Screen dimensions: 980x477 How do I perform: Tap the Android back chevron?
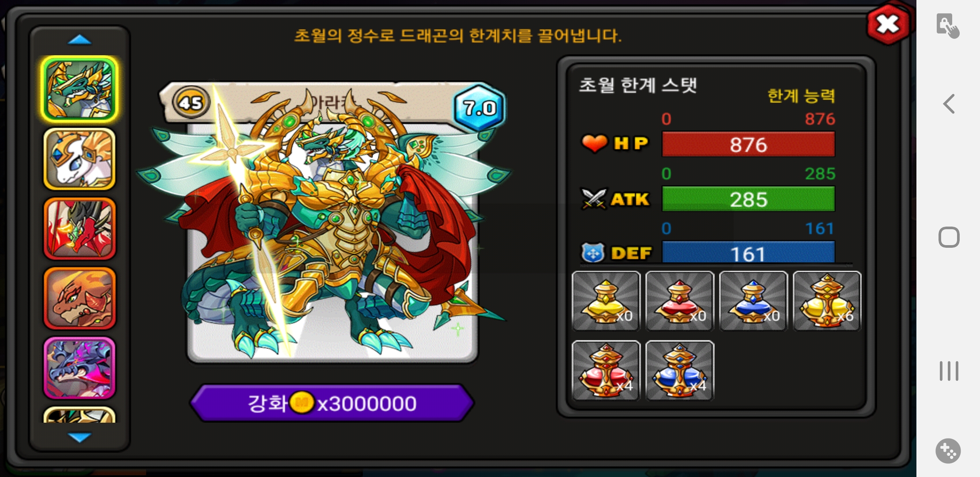[x=949, y=104]
